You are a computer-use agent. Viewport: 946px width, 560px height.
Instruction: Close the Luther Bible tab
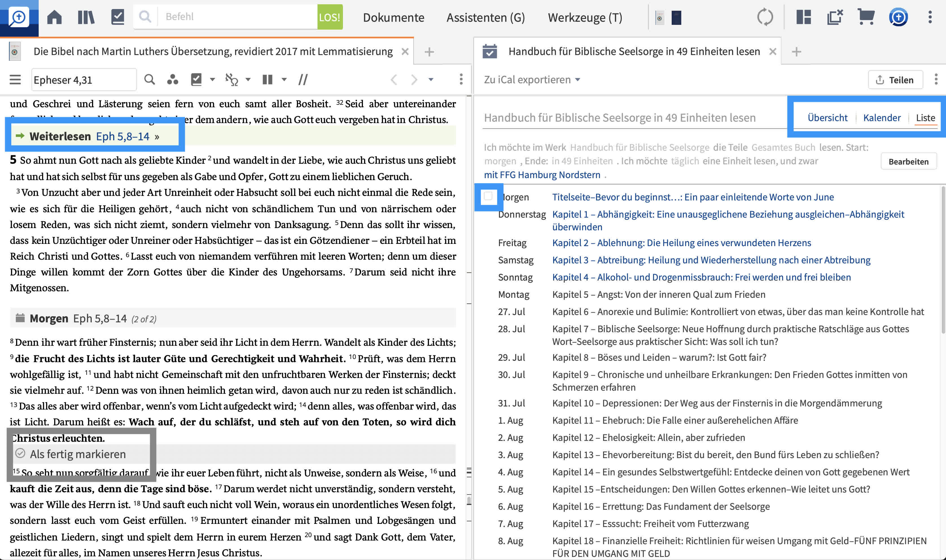coord(405,51)
